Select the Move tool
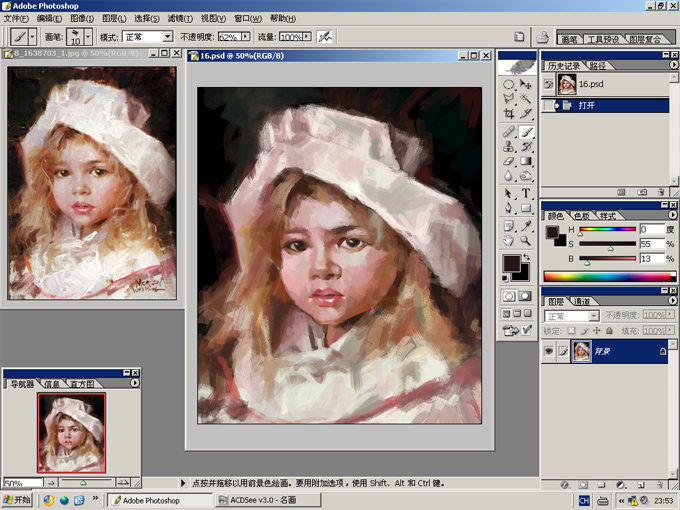 click(x=525, y=85)
